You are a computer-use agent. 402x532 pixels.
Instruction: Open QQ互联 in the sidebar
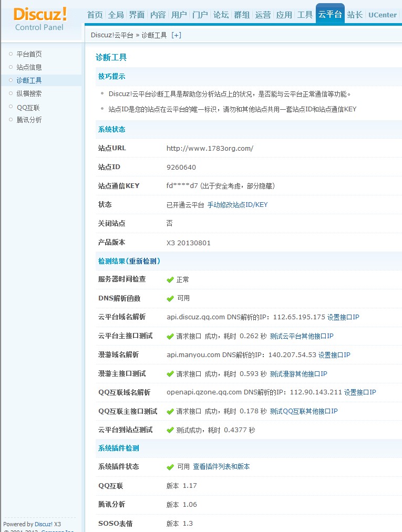coord(28,108)
